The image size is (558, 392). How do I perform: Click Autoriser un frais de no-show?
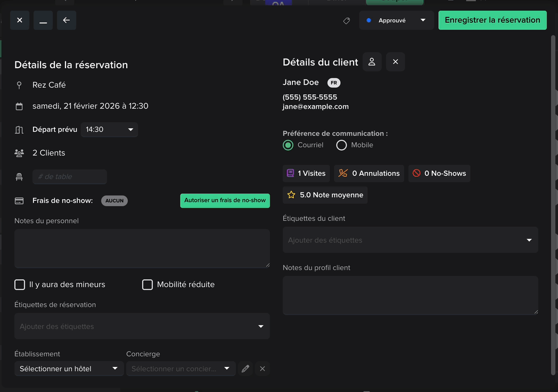point(225,200)
